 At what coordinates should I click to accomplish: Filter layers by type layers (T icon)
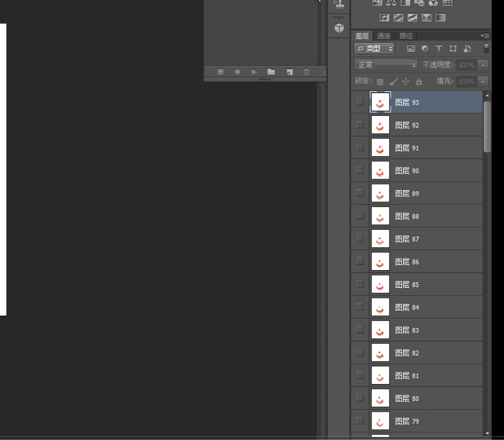(x=438, y=48)
